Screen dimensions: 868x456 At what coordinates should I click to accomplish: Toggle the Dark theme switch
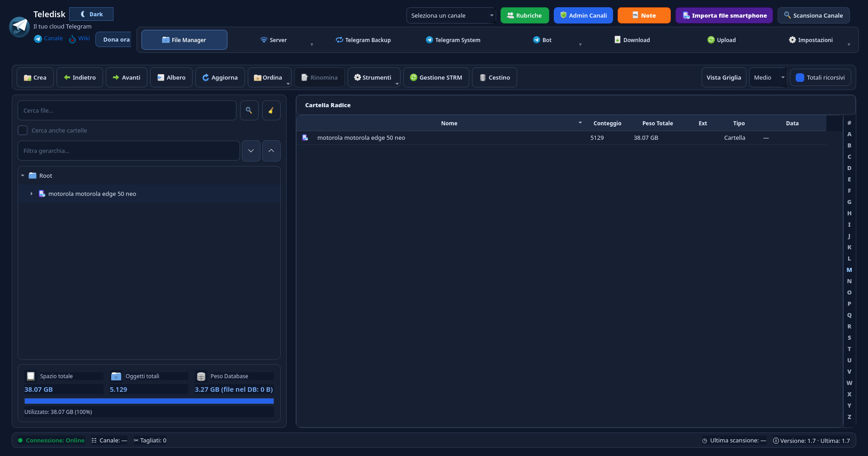click(x=91, y=14)
